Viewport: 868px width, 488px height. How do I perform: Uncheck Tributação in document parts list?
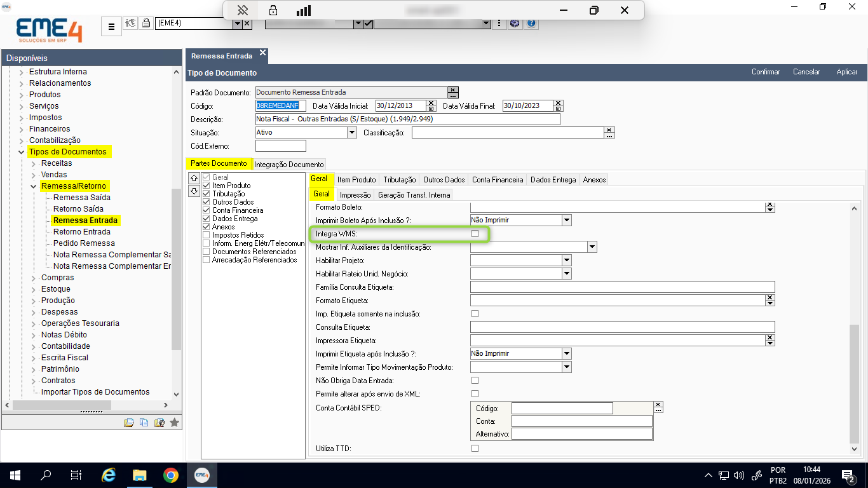206,194
